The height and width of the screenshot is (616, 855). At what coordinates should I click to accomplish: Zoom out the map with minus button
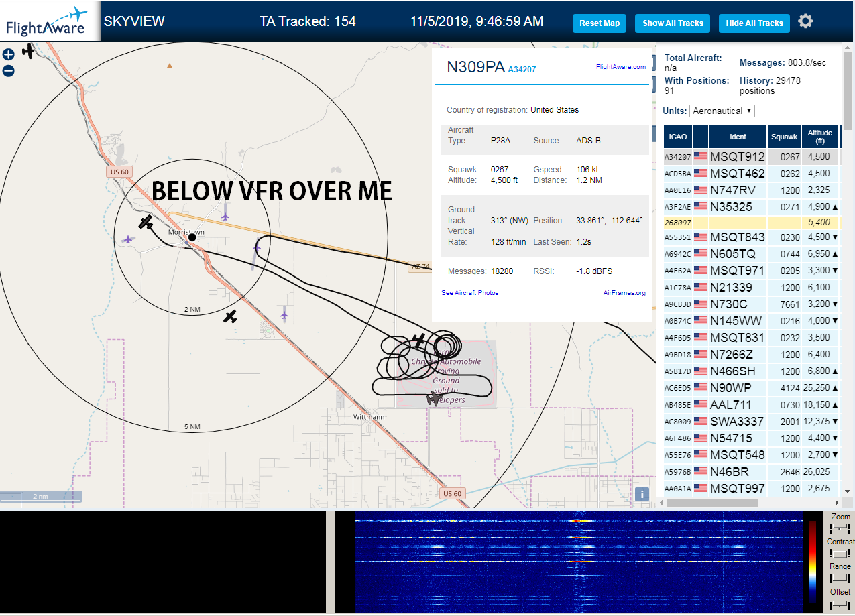pyautogui.click(x=8, y=70)
